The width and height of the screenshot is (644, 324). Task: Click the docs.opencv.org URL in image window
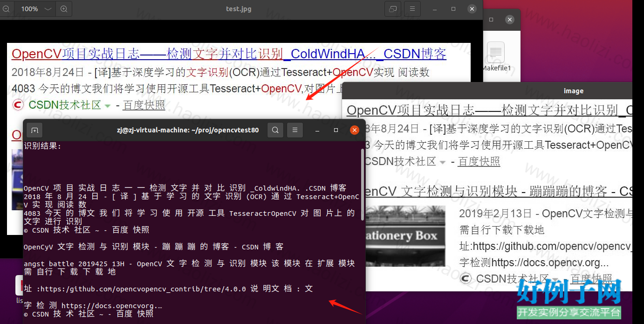point(534,262)
